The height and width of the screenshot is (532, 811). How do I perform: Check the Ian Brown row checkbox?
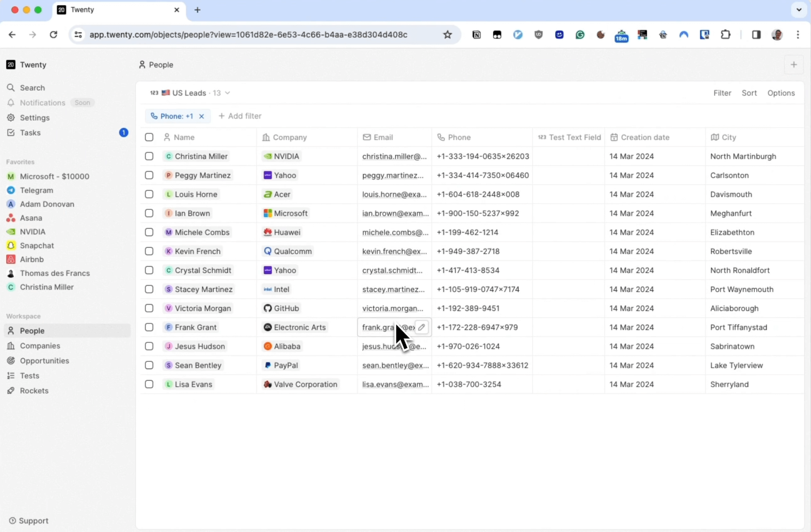coord(149,213)
